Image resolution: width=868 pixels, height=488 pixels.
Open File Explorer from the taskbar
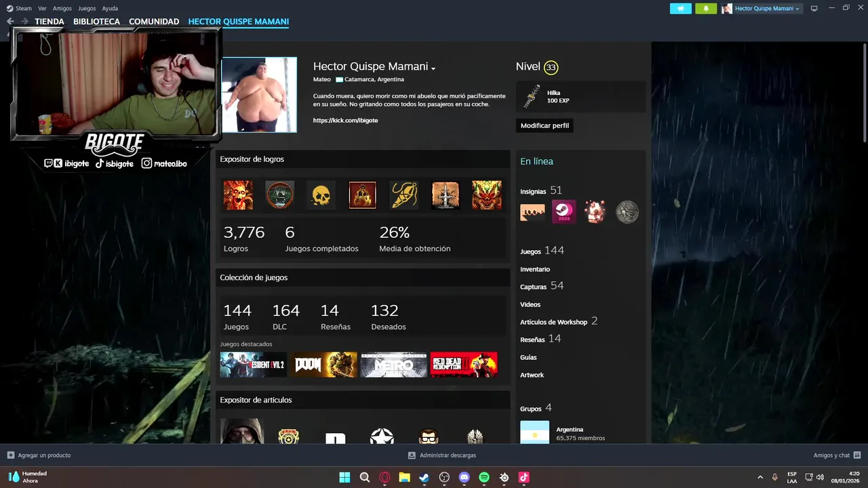pos(404,477)
